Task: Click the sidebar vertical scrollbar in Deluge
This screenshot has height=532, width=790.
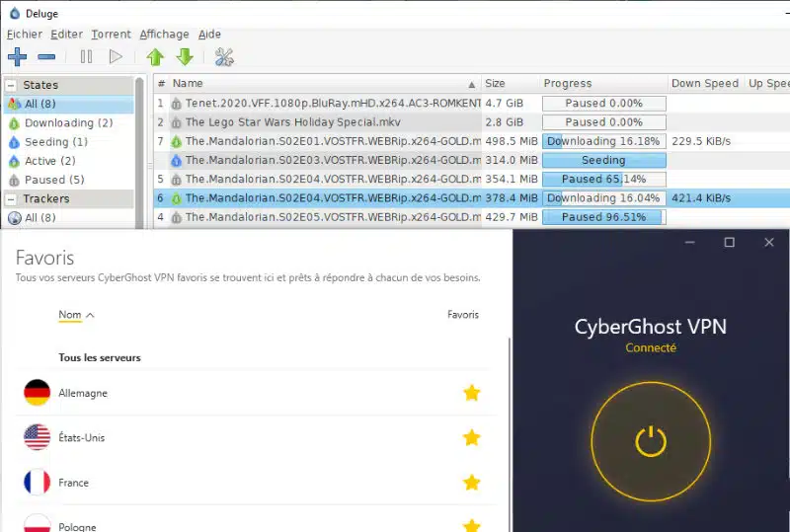Action: [140, 151]
